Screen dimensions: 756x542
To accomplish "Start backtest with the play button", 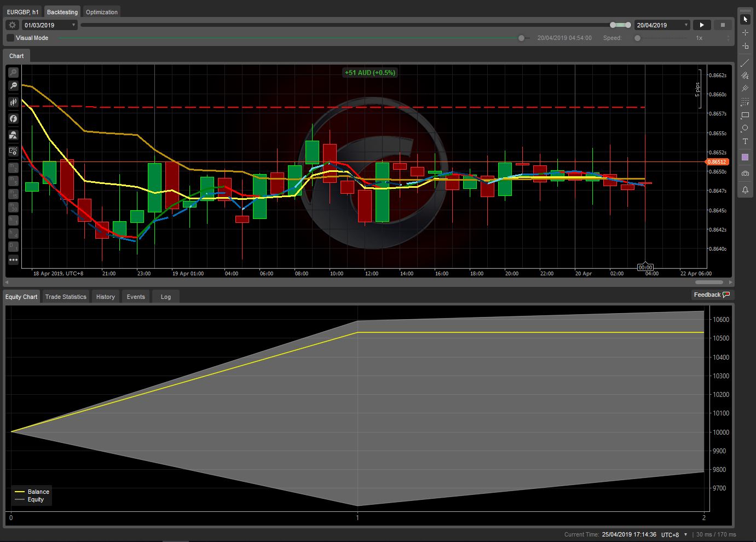I will click(x=702, y=25).
